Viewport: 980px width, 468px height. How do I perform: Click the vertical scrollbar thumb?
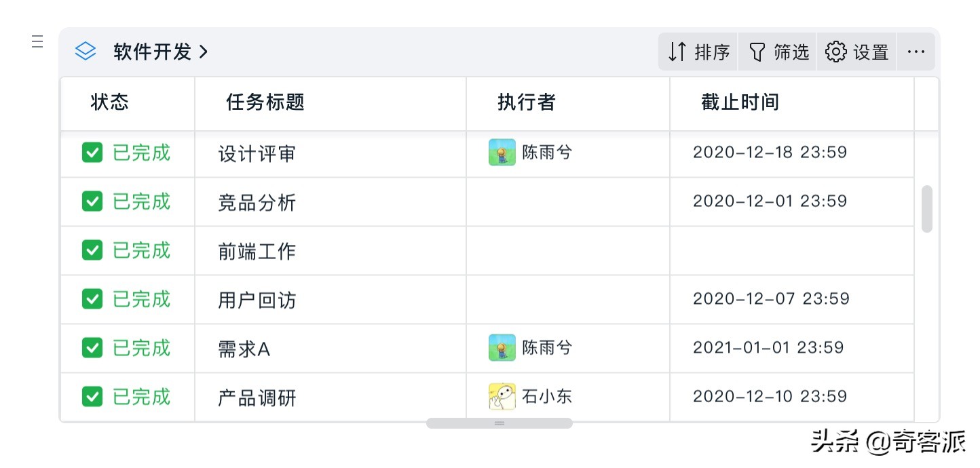click(926, 209)
